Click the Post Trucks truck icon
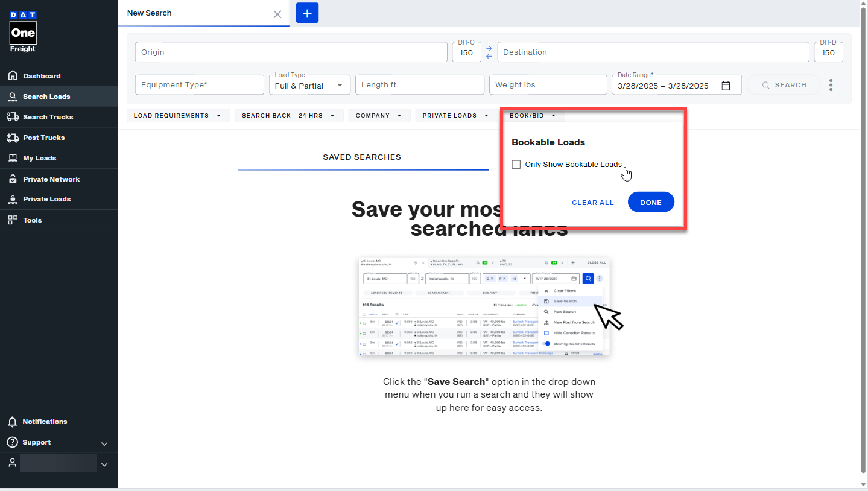The height and width of the screenshot is (491, 868). click(x=12, y=138)
